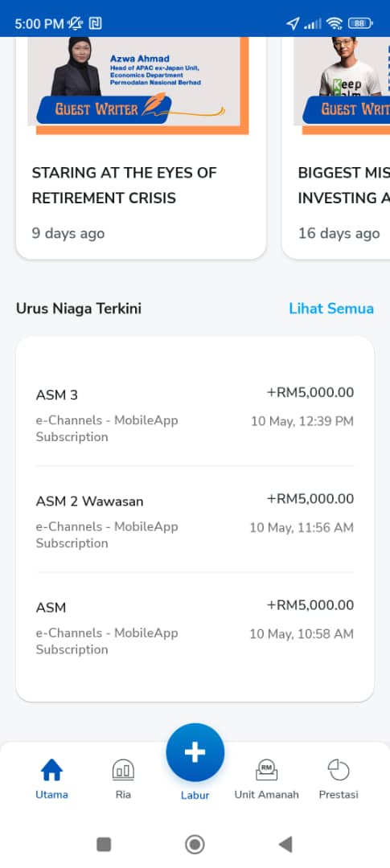Open the ASM 2 Wawasan transaction entry
This screenshot has height=868, width=390.
pyautogui.click(x=195, y=519)
